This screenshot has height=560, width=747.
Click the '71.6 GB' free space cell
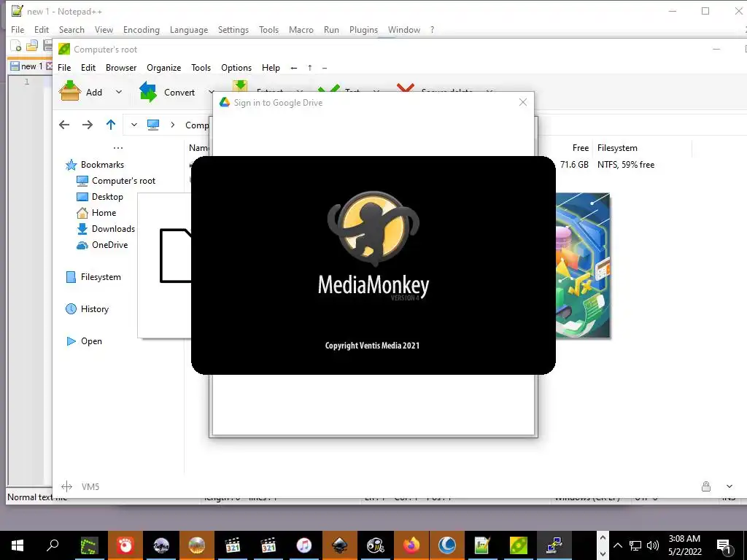pyautogui.click(x=574, y=165)
